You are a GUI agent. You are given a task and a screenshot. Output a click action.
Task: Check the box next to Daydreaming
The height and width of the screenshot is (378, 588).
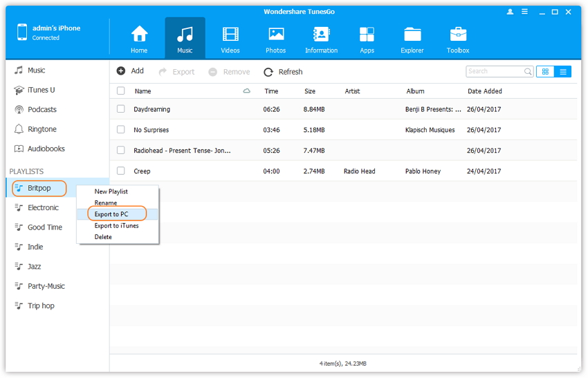click(121, 109)
